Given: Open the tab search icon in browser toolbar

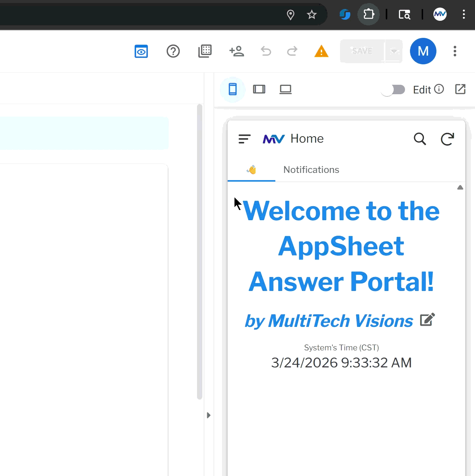Looking at the screenshot, I should pyautogui.click(x=404, y=15).
